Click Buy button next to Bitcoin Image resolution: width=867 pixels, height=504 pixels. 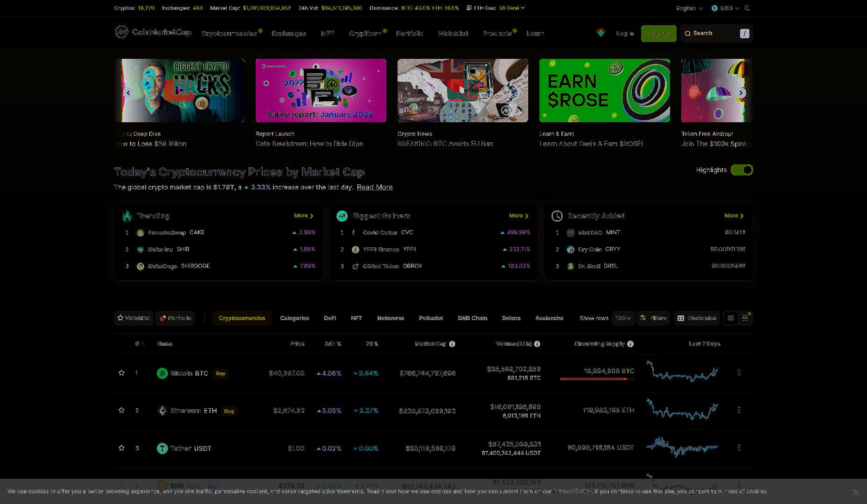[x=221, y=373]
